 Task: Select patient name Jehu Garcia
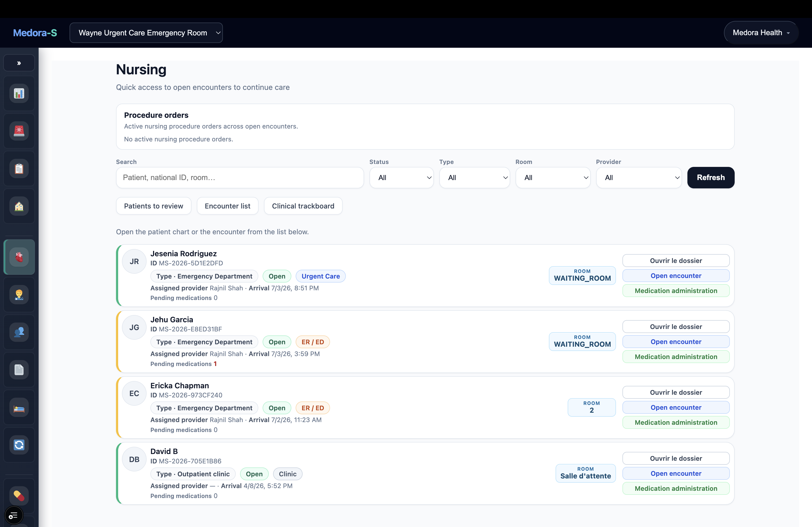172,319
